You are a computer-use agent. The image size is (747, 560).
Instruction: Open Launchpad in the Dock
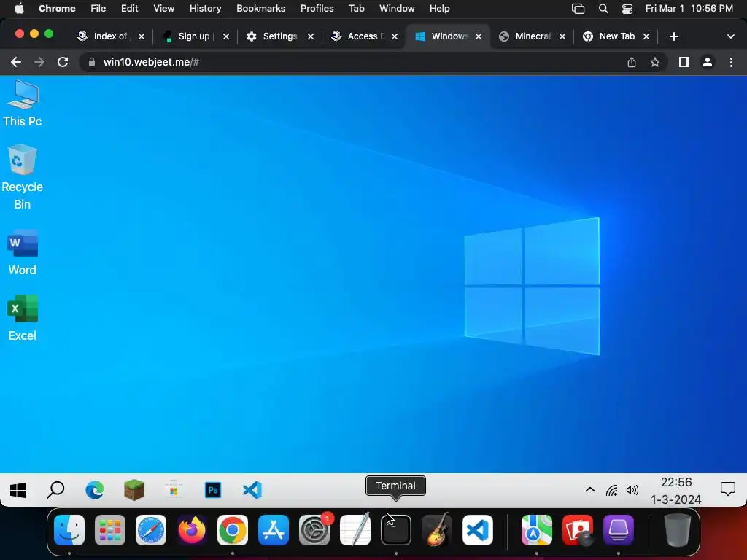[x=110, y=530]
